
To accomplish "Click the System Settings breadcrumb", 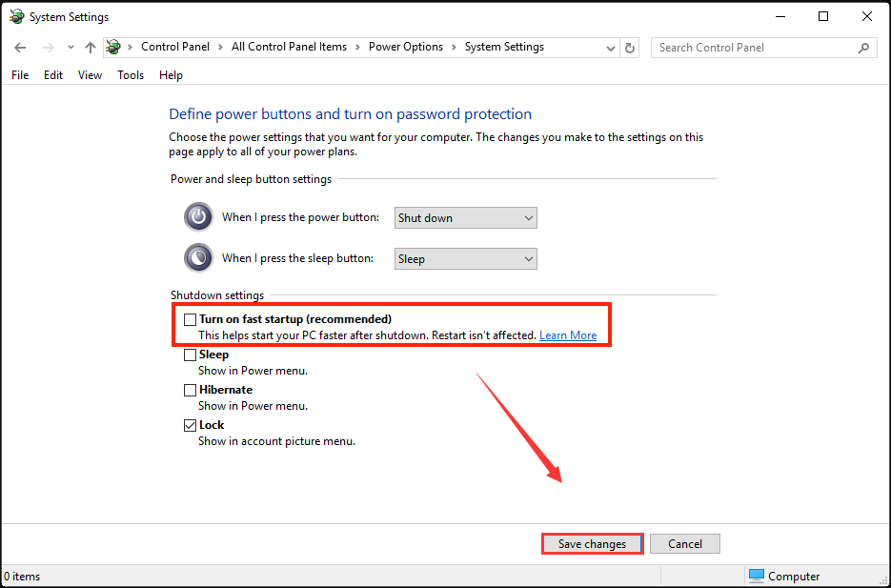I will coord(505,47).
